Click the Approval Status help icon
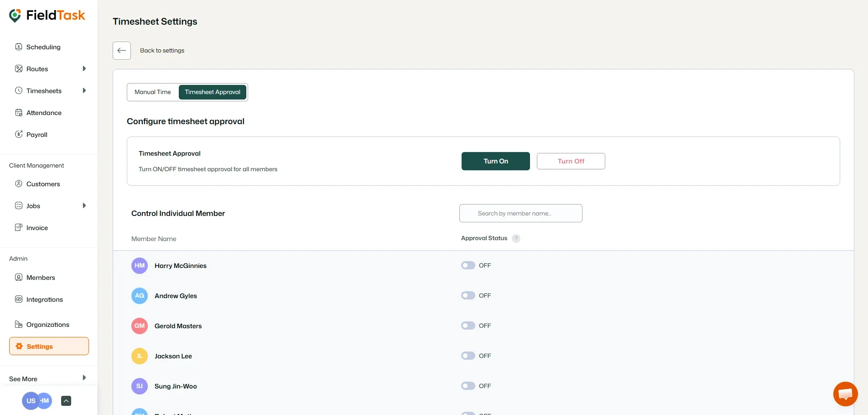The image size is (868, 415). pyautogui.click(x=516, y=238)
